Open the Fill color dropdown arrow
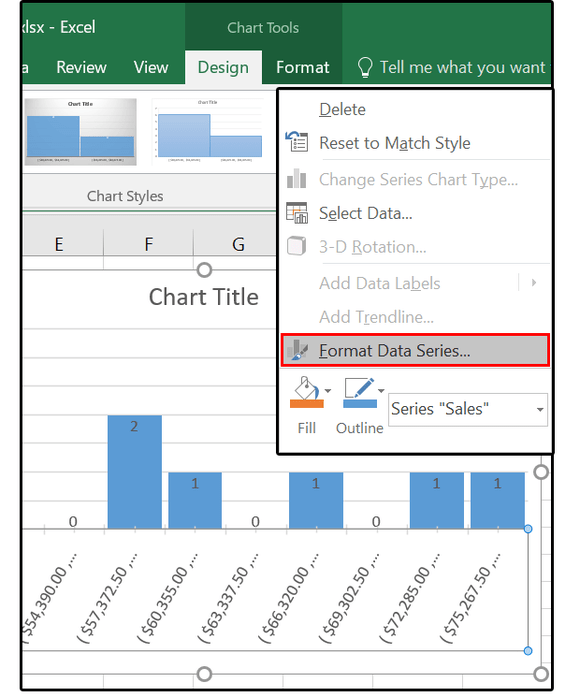 (x=328, y=391)
